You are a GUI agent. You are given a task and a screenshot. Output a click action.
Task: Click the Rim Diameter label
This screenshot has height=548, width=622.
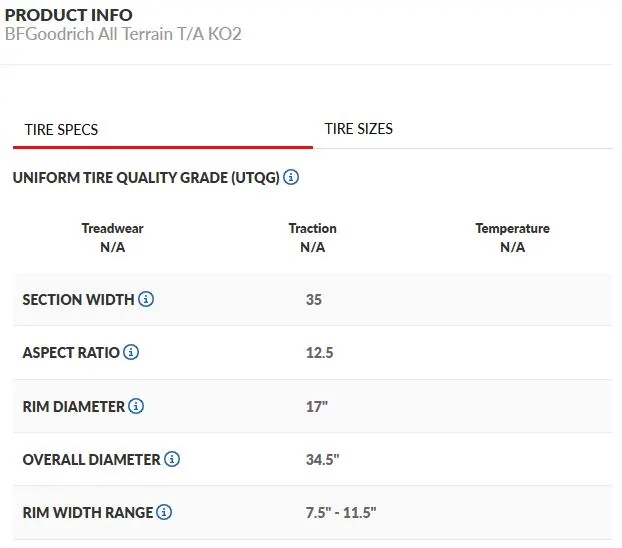tap(74, 407)
